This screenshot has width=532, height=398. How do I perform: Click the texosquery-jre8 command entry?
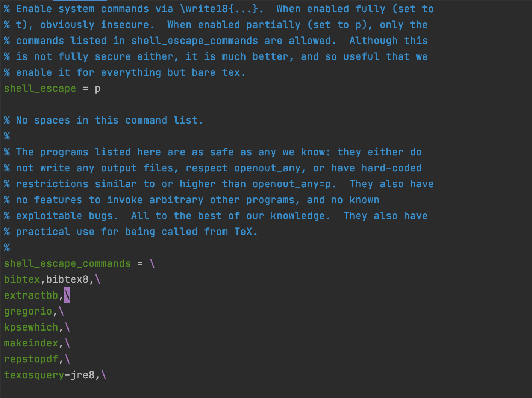[x=49, y=375]
